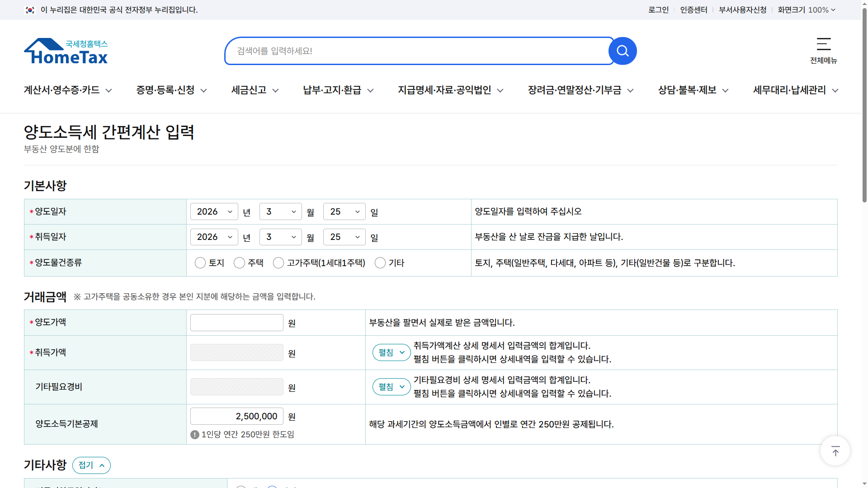Open the 양도일자 day dropdown

(x=344, y=211)
